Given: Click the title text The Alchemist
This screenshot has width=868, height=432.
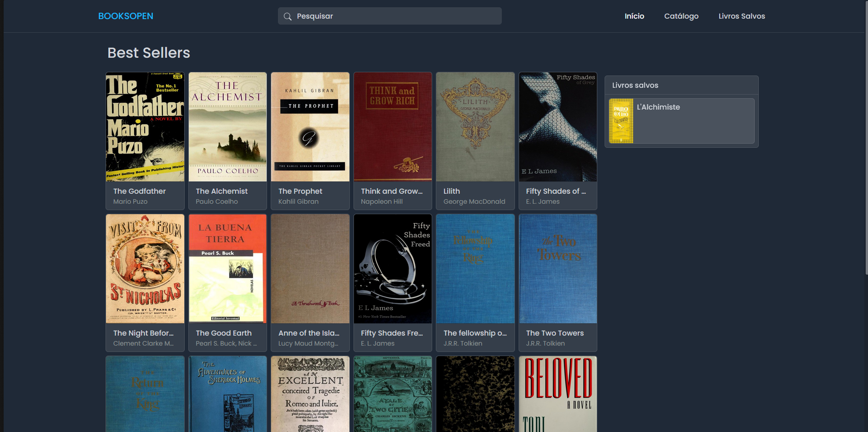Looking at the screenshot, I should tap(222, 191).
